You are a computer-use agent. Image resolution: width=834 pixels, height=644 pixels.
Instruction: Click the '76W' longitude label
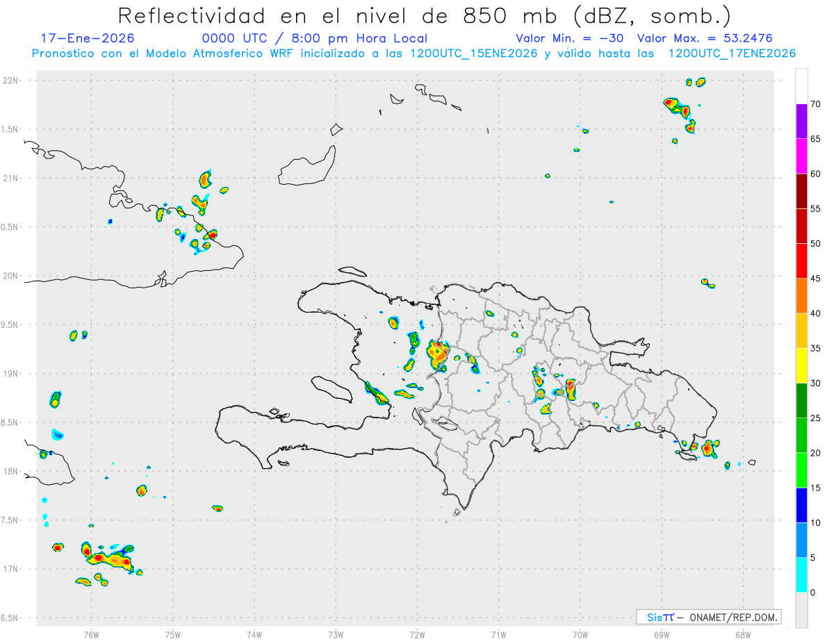[x=91, y=634]
